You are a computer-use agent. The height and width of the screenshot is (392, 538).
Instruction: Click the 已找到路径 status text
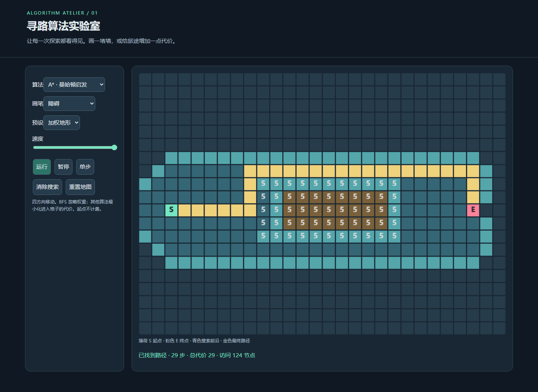pos(197,355)
